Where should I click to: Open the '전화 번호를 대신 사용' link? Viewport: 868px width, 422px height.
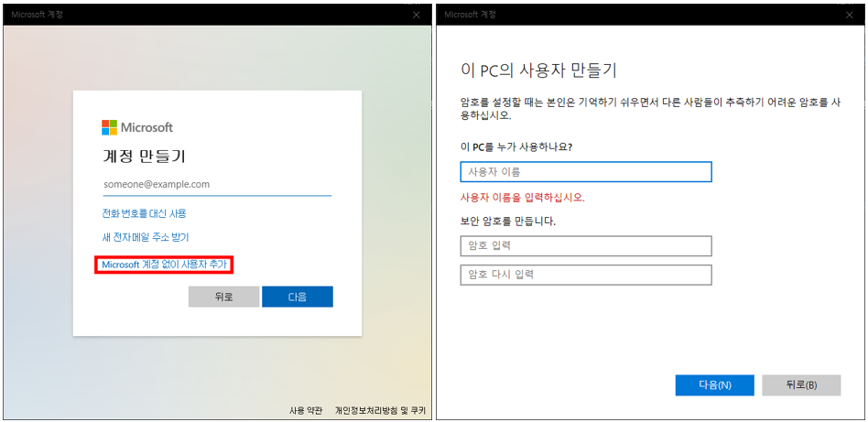click(144, 213)
